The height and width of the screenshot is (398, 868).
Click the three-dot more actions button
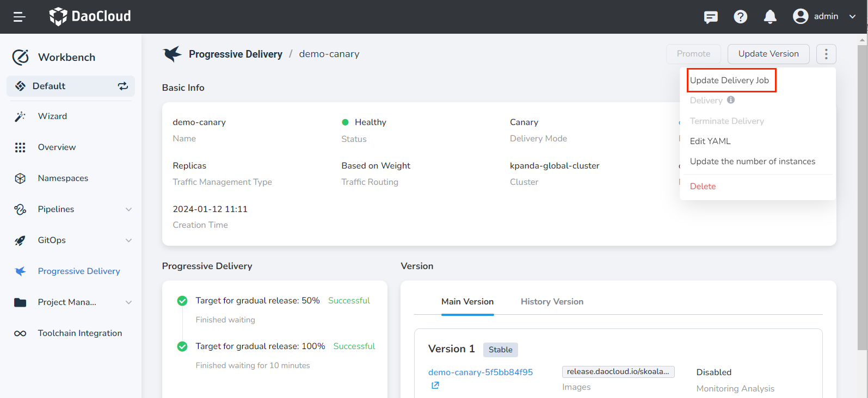(826, 54)
